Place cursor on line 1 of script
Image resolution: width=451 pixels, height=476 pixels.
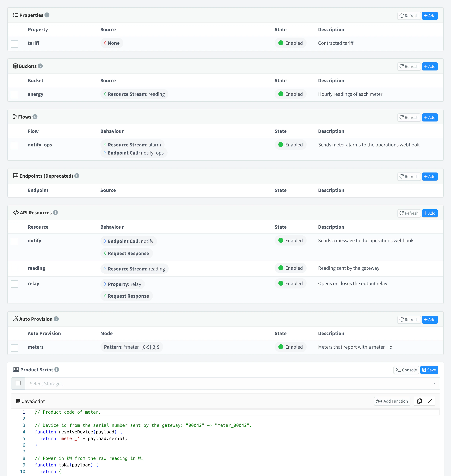[x=237, y=412]
